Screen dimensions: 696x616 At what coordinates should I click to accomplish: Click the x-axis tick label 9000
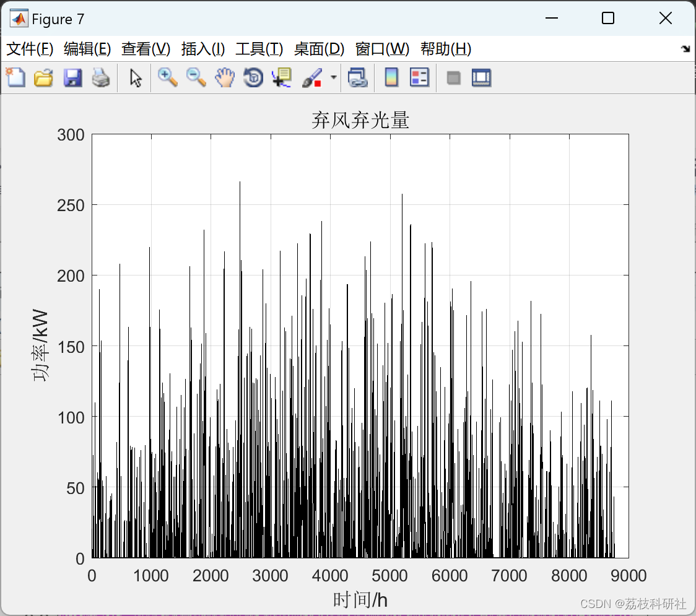pos(629,576)
